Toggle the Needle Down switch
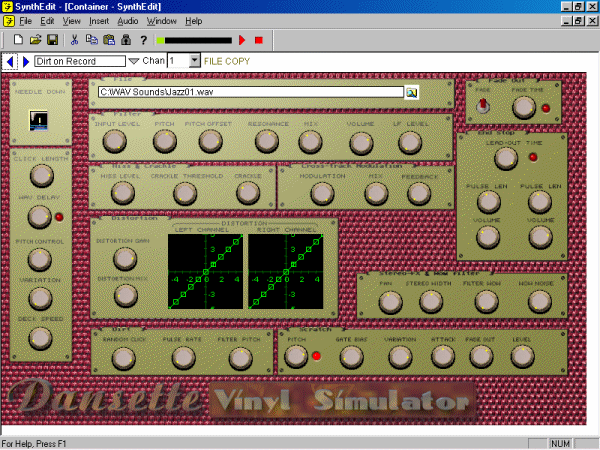Image resolution: width=600 pixels, height=450 pixels. coord(38,122)
